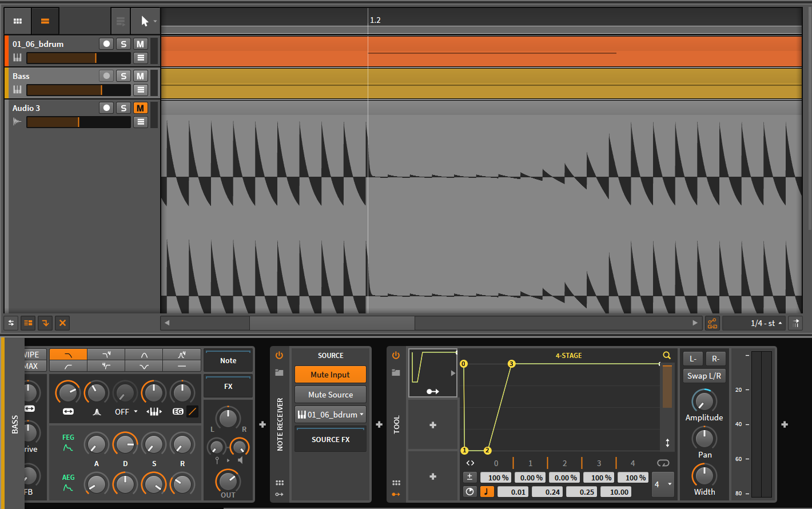Open the Note tab in Bass device

coord(228,360)
